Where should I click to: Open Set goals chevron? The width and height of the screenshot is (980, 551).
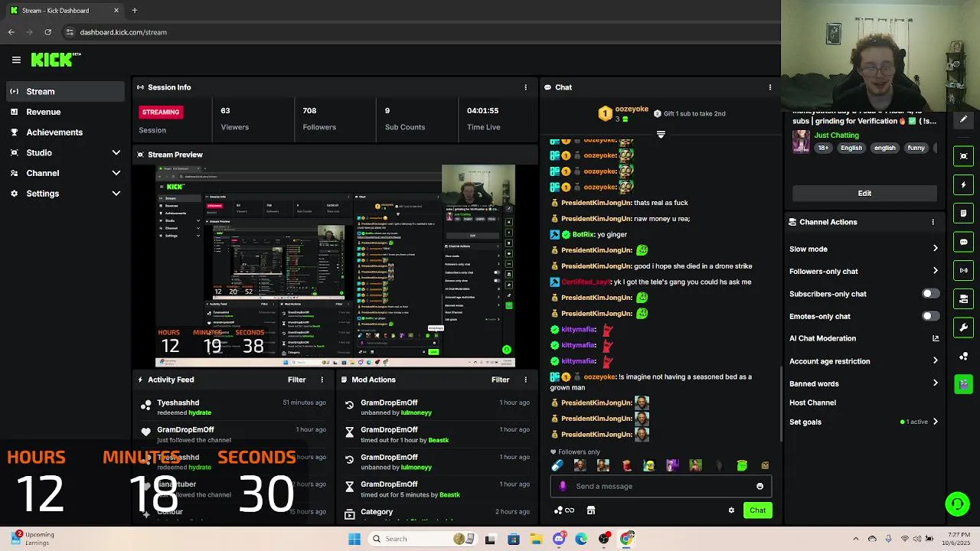click(935, 422)
